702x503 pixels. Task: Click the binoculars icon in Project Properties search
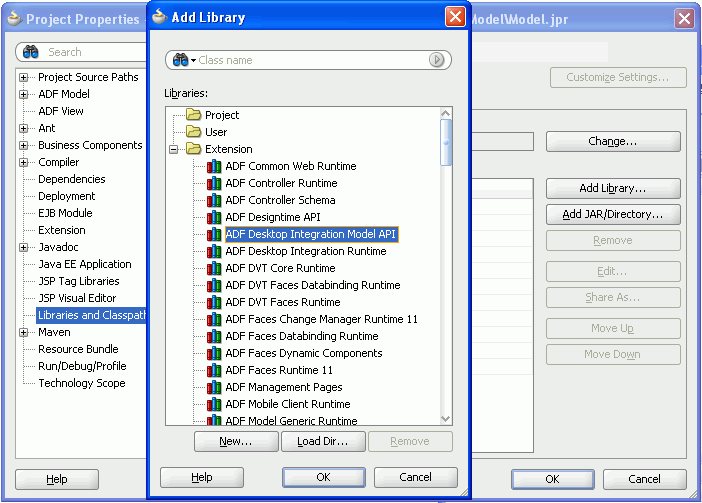coord(30,52)
